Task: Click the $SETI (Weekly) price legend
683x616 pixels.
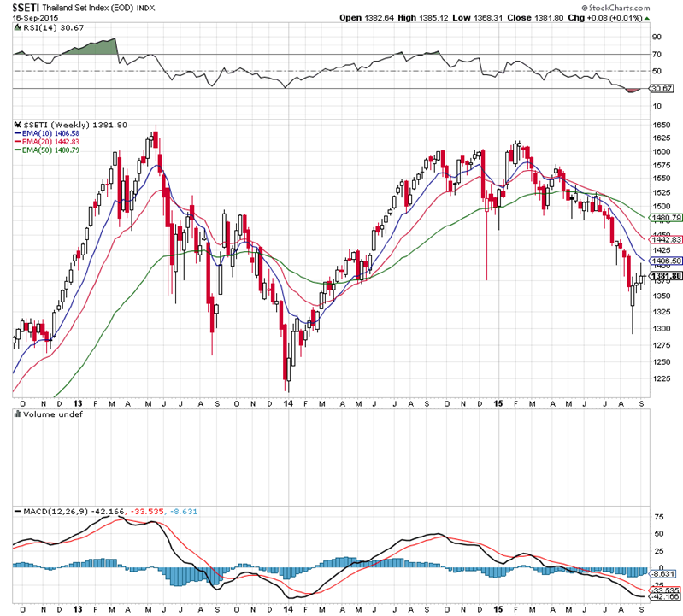Action: pos(75,125)
